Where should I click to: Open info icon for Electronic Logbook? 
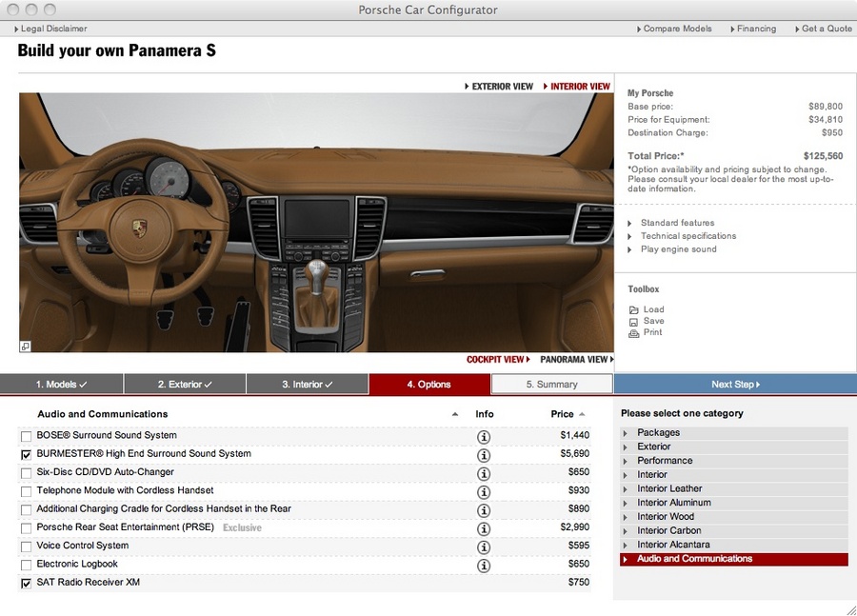[483, 566]
